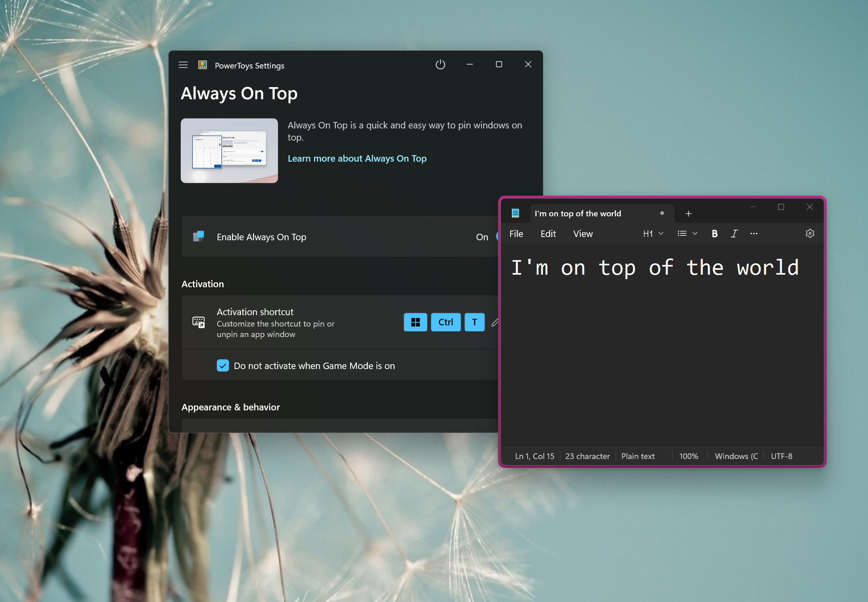
Task: Click the T key shortcut badge
Action: 475,322
